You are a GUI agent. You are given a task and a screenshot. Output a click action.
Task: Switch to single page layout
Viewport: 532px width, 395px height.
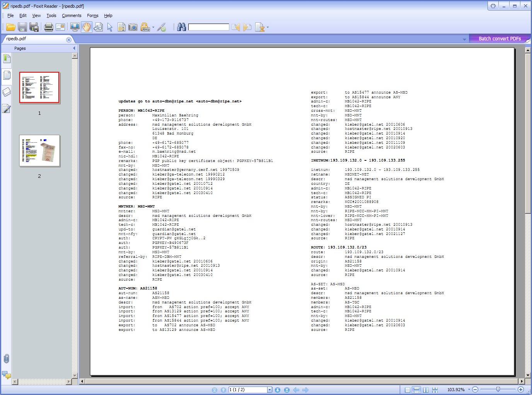408,390
